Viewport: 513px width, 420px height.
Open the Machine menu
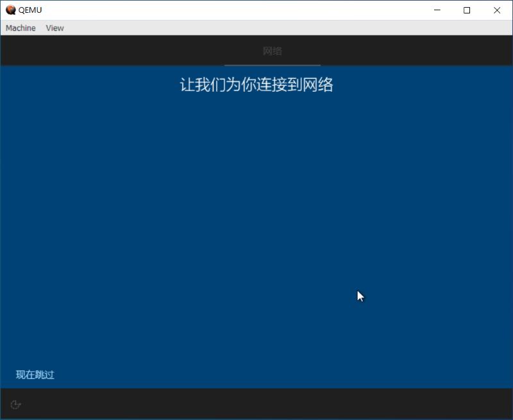(20, 28)
